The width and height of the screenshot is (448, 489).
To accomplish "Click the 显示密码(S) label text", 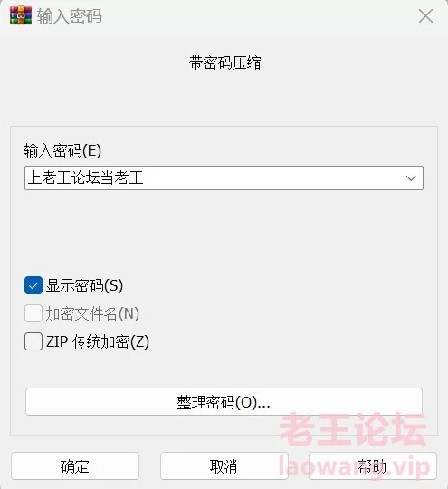I will point(84,285).
